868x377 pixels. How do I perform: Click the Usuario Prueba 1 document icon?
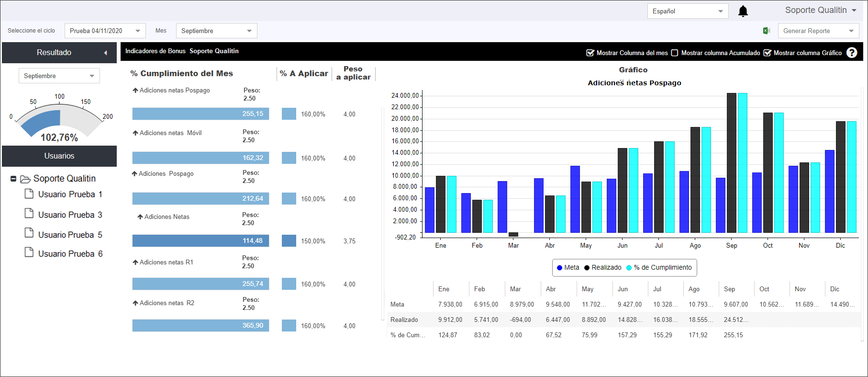point(29,194)
